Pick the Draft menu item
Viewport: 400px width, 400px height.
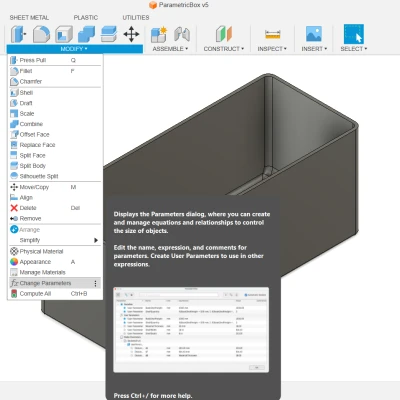[x=55, y=103]
